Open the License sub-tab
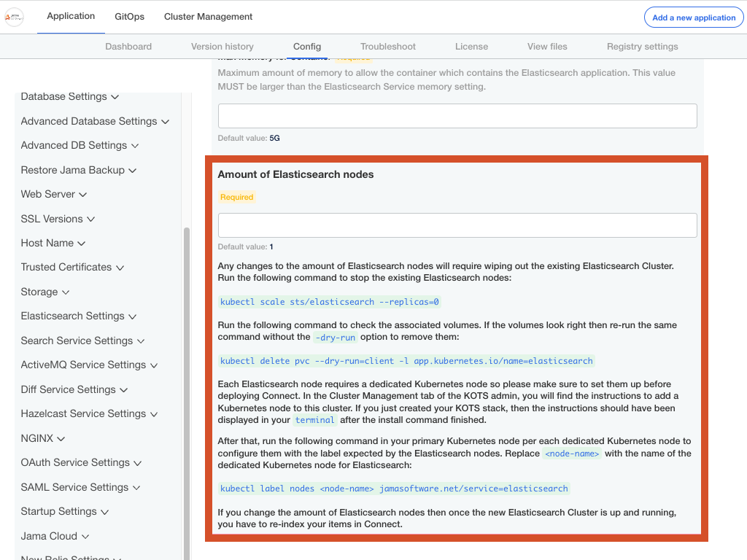747x560 pixels. 471,47
